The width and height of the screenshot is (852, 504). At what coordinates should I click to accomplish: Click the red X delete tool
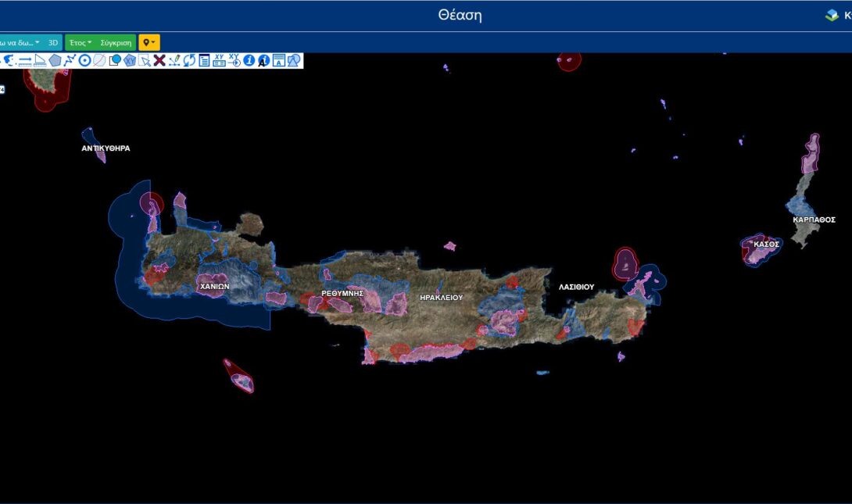click(159, 60)
